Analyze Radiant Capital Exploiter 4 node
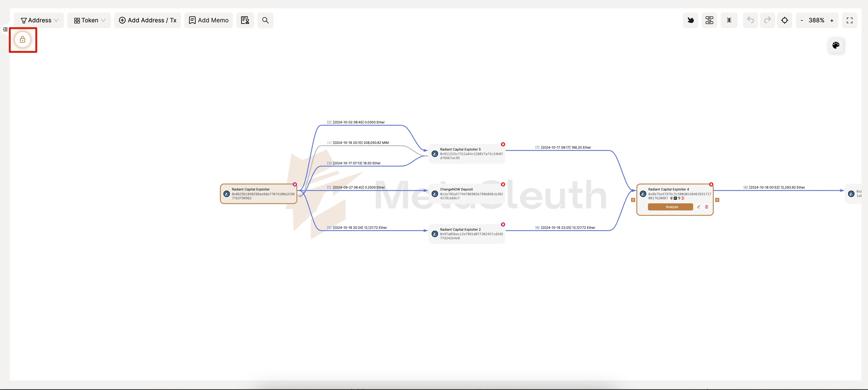Screen dimensions: 868x390 pyautogui.click(x=670, y=207)
